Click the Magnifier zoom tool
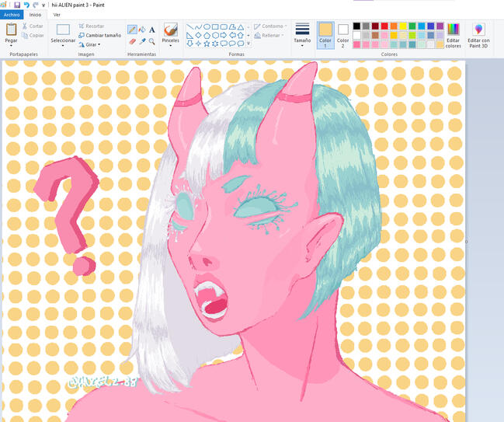Viewport: 504px width, 422px height. pyautogui.click(x=152, y=41)
